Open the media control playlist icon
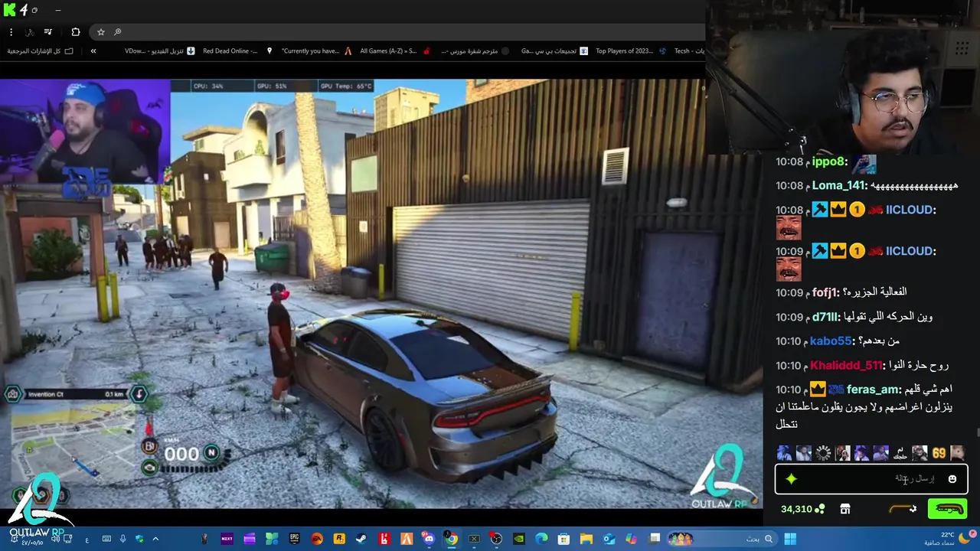The height and width of the screenshot is (551, 980). [47, 32]
